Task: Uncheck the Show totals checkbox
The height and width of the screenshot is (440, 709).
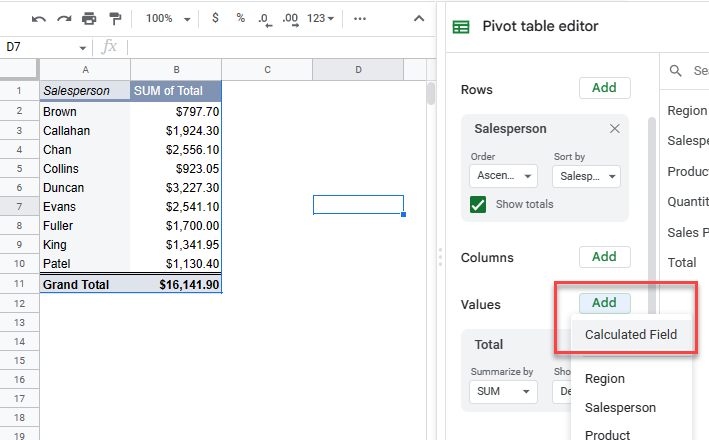Action: click(478, 204)
